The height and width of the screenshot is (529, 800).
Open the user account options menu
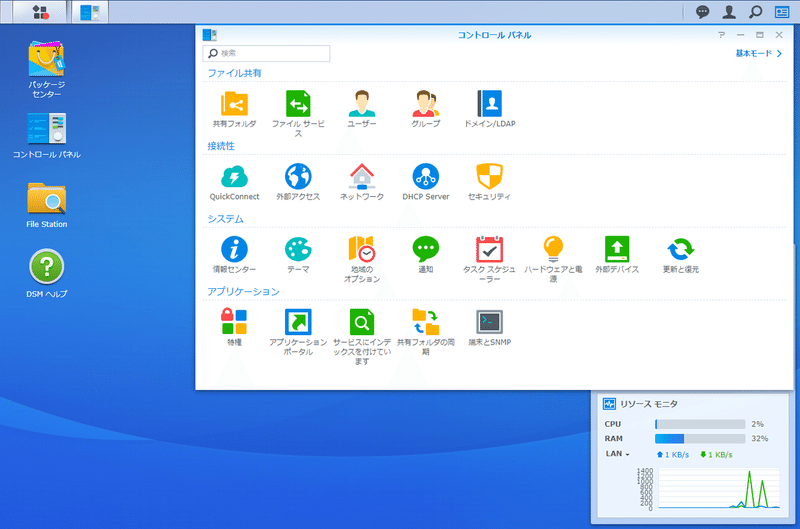click(x=729, y=12)
